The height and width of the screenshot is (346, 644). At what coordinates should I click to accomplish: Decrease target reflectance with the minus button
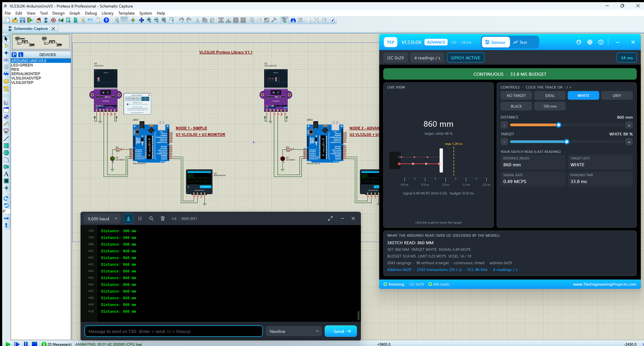504,142
